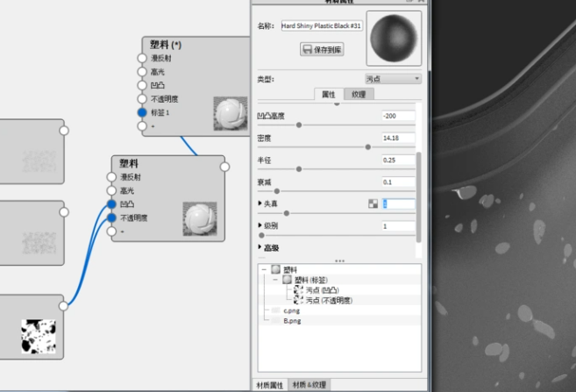Image resolution: width=576 pixels, height=392 pixels.
Task: Click output socket of black-and-white spots texture node
Action: [63, 306]
